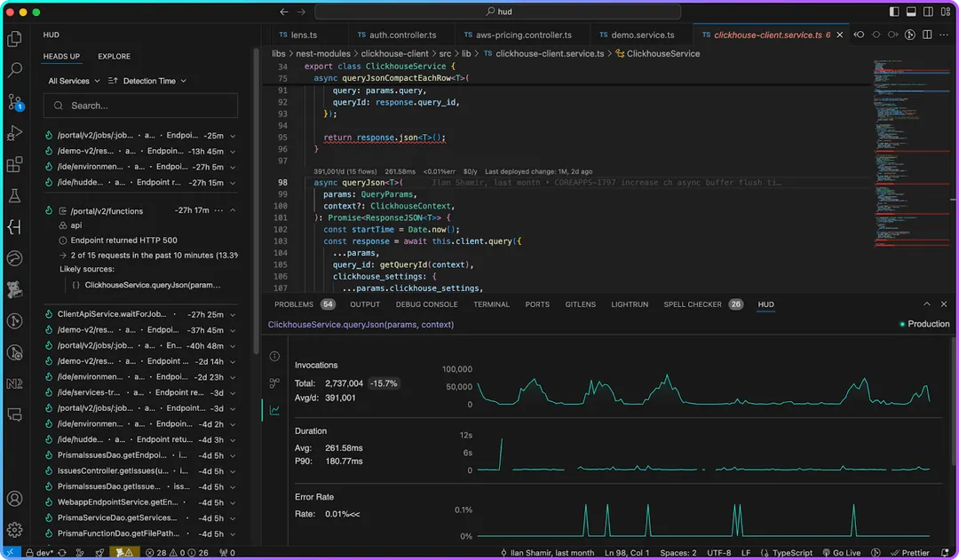Open the demo.service.ts editor tab
Viewport: 959px width, 560px height.
point(642,35)
